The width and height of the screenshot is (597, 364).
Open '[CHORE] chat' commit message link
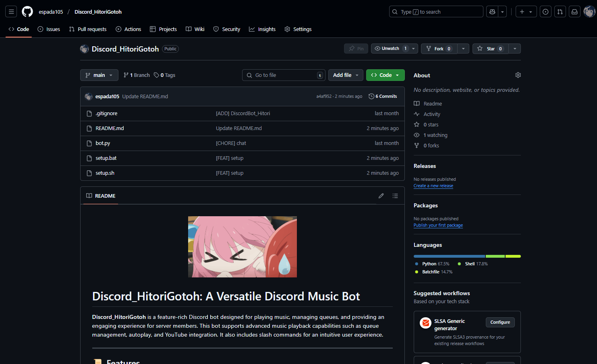point(231,143)
